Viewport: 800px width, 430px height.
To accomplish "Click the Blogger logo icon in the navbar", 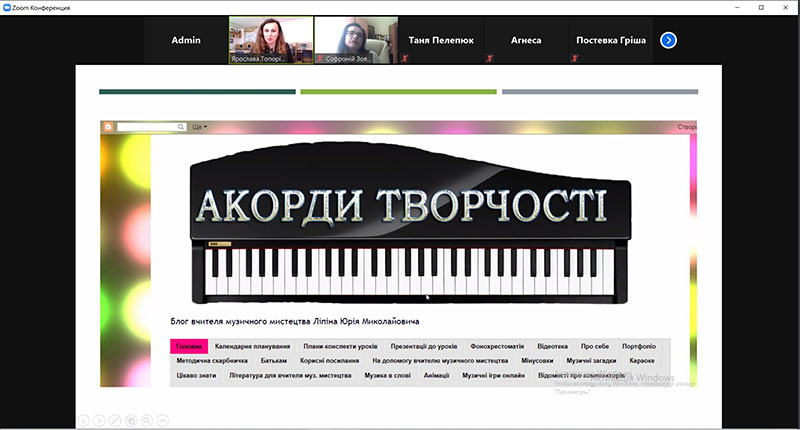I will tap(108, 127).
